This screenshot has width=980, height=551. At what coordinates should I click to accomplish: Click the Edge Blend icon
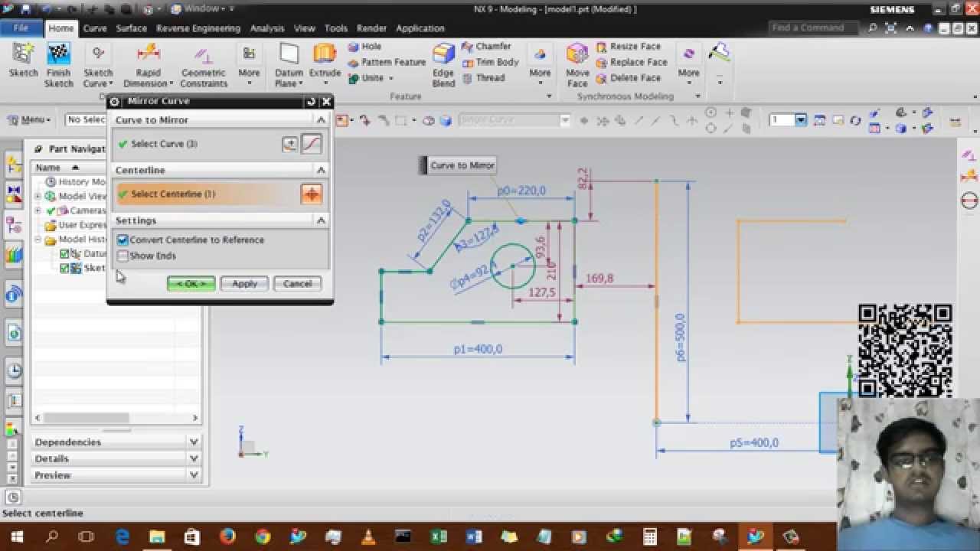pyautogui.click(x=443, y=54)
